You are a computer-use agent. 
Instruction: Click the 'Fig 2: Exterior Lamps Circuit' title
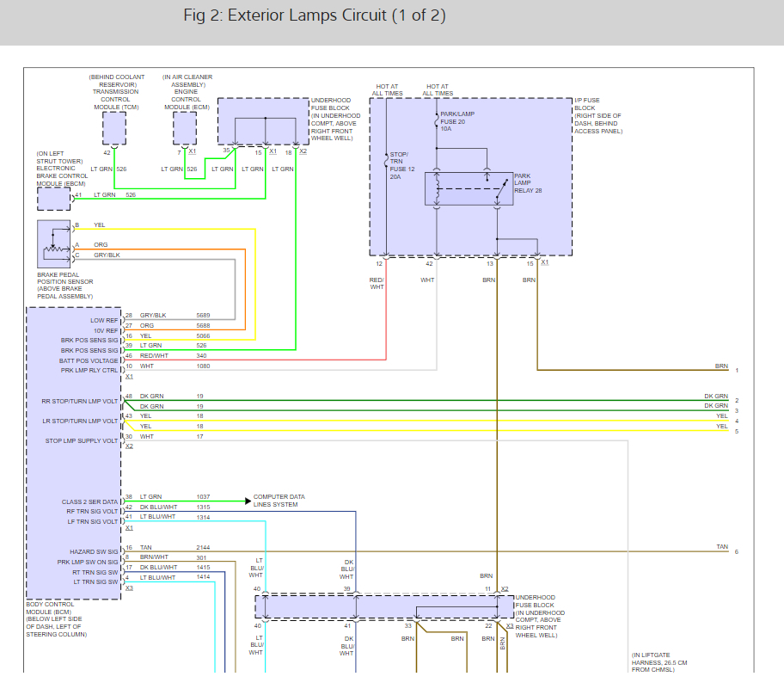(x=315, y=15)
